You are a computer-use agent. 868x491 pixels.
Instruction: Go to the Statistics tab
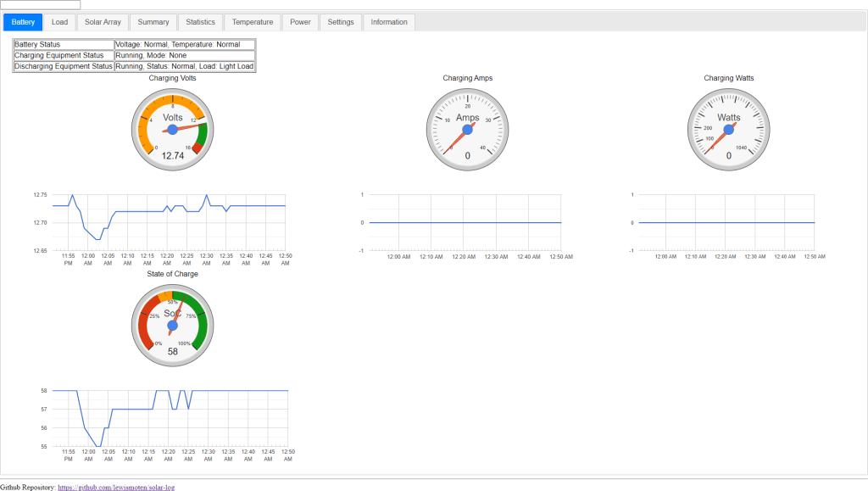(201, 22)
